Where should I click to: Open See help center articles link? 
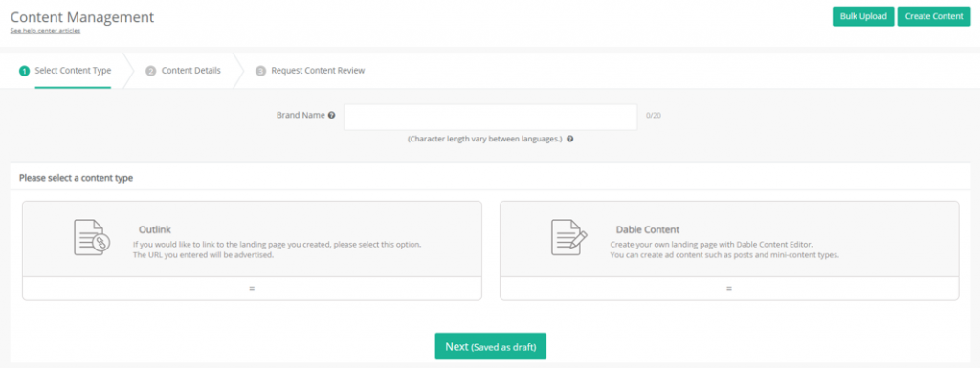point(46,31)
